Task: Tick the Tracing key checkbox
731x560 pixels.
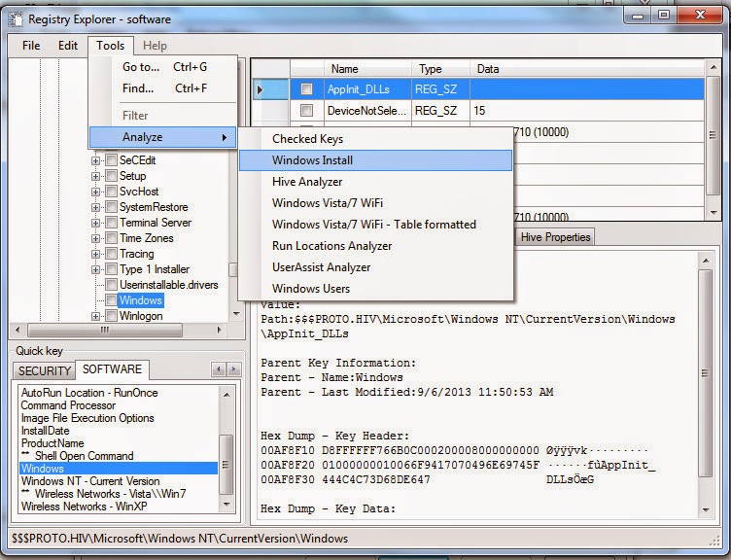Action: 112,254
